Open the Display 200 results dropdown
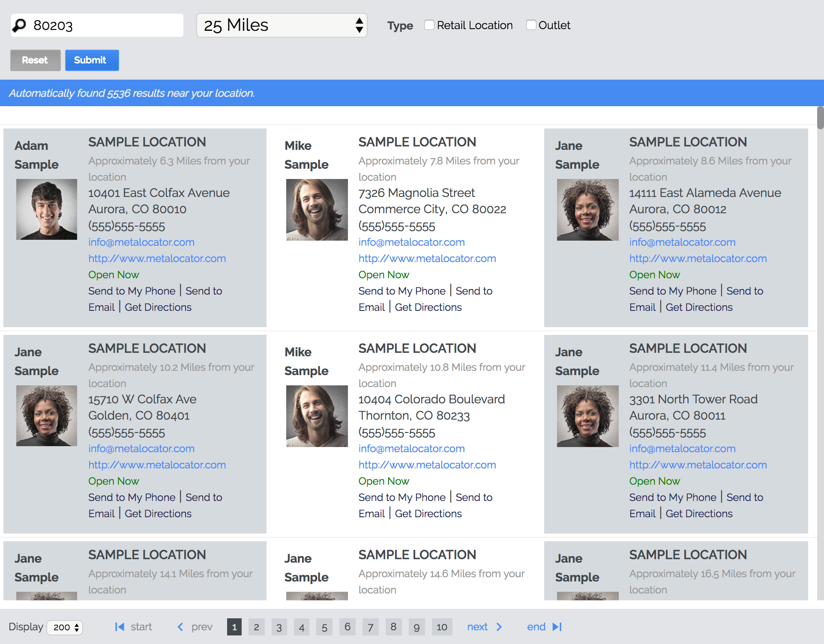The width and height of the screenshot is (824, 644). tap(65, 627)
